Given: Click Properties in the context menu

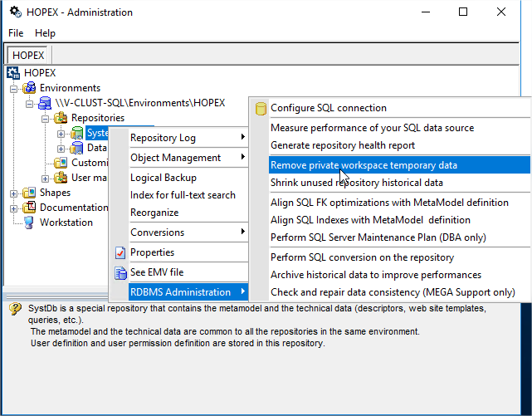Looking at the screenshot, I should (152, 252).
